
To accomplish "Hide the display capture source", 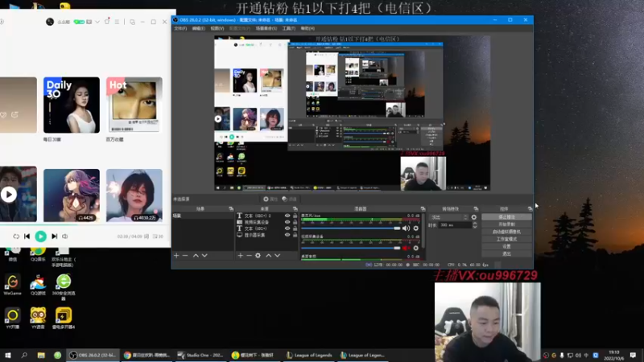I will tap(287, 235).
